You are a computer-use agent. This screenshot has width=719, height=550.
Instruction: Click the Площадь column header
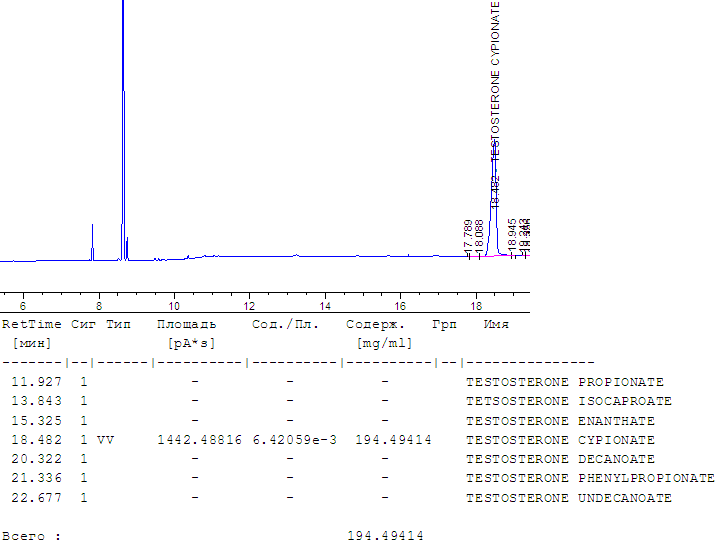[x=186, y=325]
